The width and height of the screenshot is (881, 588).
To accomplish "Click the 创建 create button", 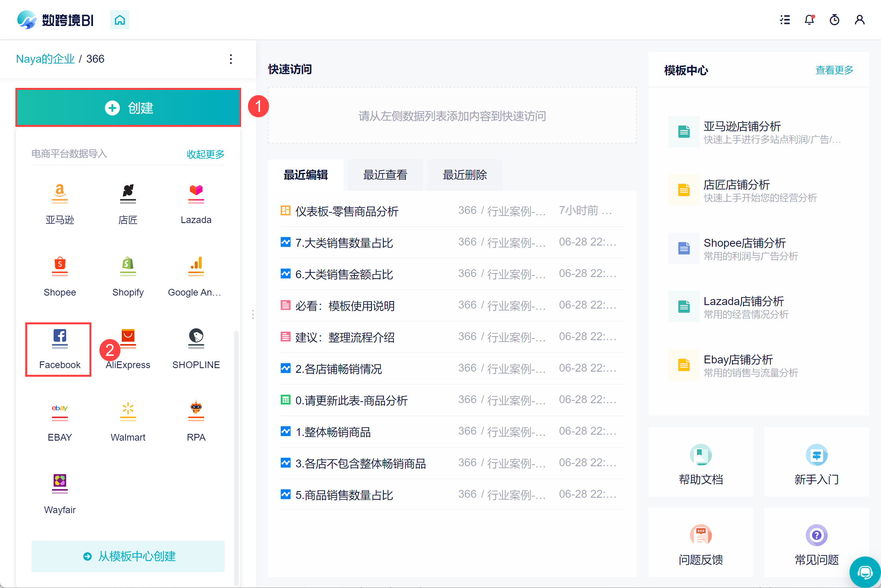I will click(128, 108).
